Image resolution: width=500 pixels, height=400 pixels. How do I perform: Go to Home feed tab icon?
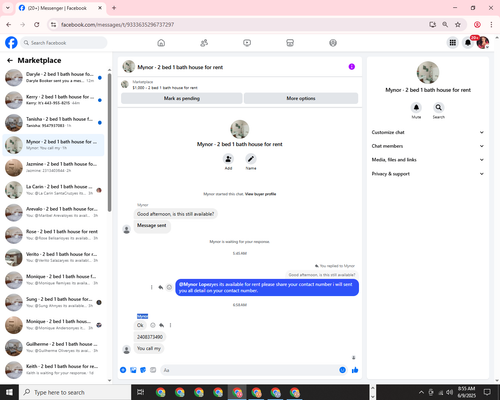click(x=161, y=43)
